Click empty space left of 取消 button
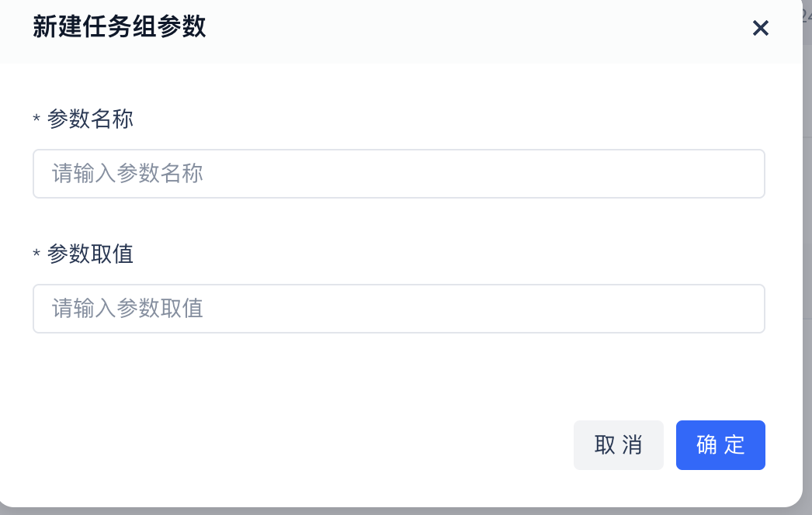This screenshot has width=812, height=515. point(311,445)
